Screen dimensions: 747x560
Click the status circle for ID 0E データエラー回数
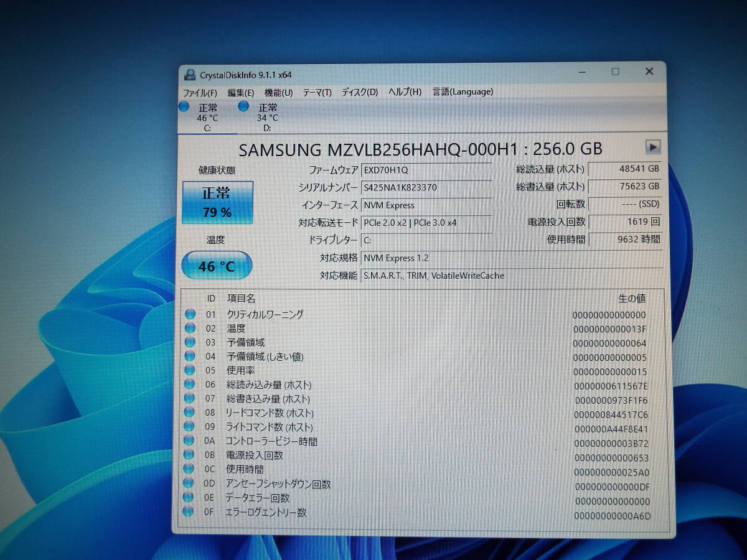click(189, 497)
